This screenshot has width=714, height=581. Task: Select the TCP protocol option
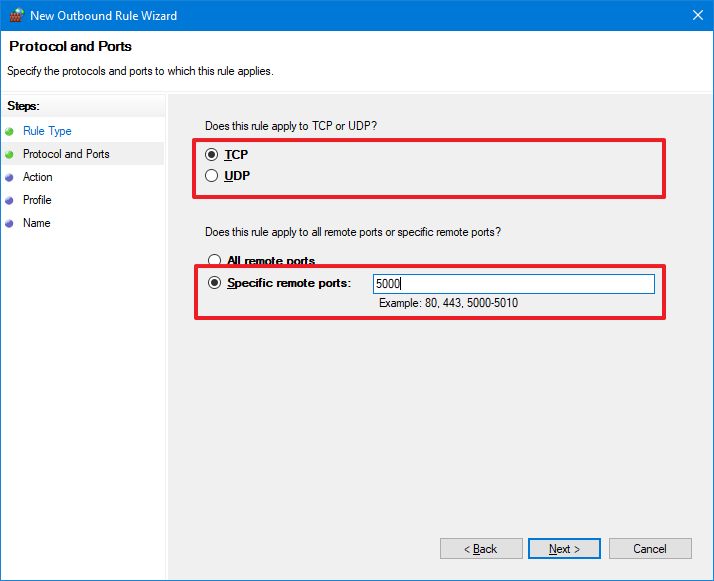tap(211, 155)
